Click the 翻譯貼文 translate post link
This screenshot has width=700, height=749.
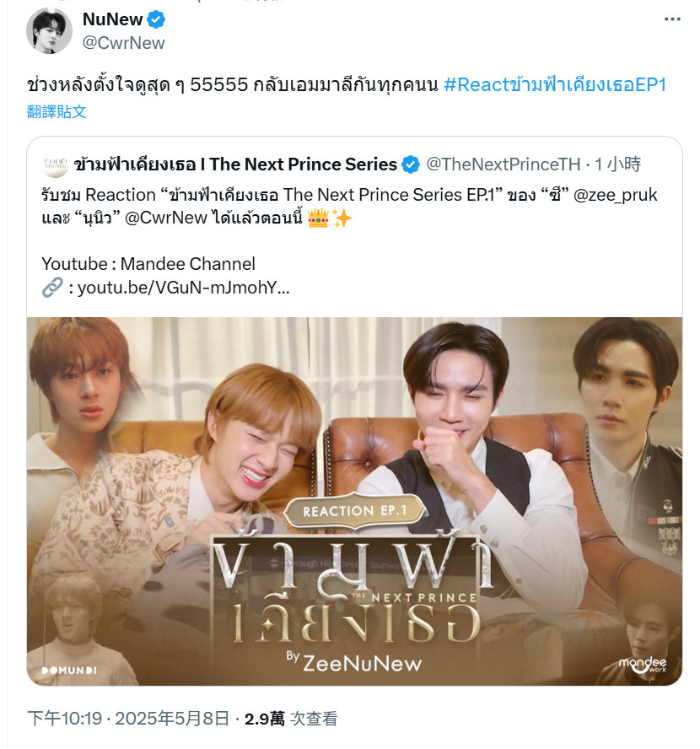point(57,112)
